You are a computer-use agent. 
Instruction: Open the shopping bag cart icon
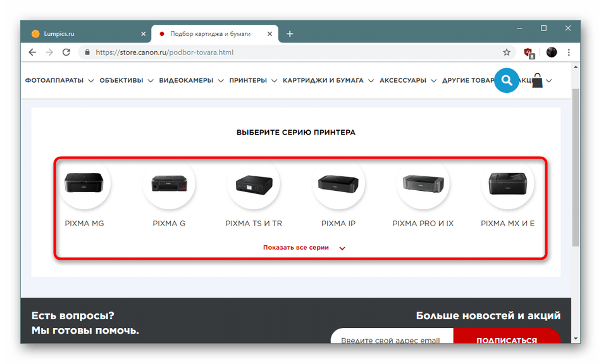(x=537, y=81)
